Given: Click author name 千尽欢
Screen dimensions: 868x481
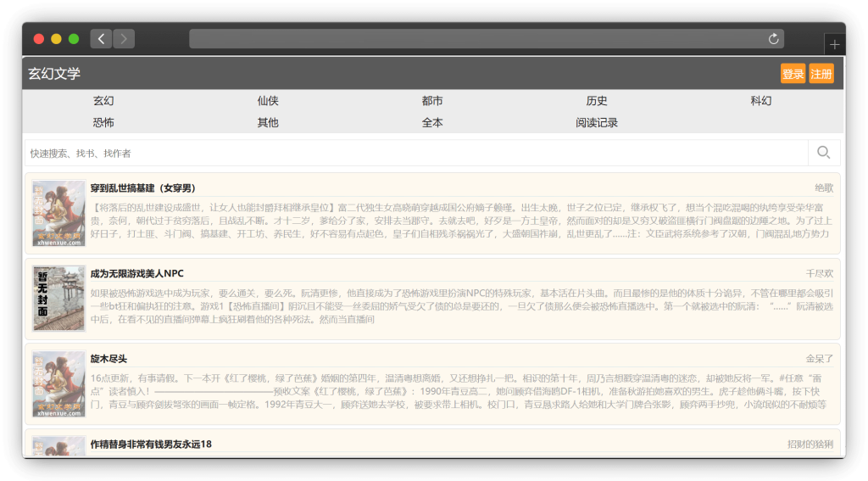Looking at the screenshot, I should [820, 273].
